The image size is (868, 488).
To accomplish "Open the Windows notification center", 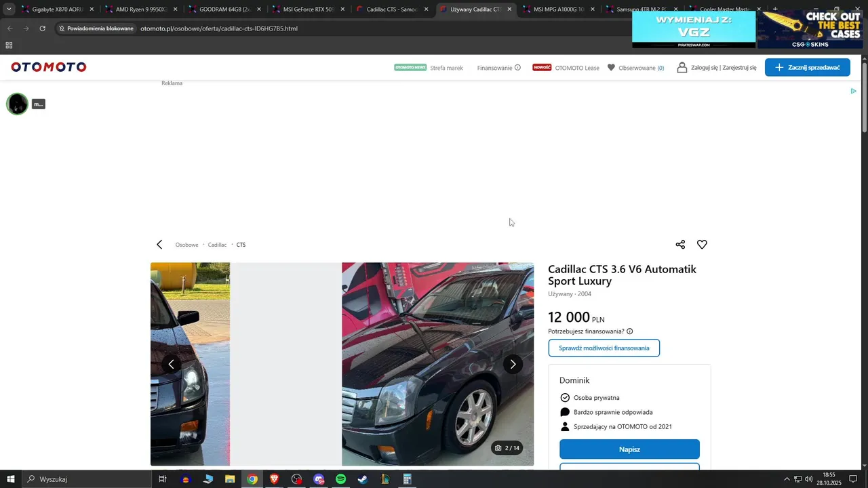I will click(853, 479).
